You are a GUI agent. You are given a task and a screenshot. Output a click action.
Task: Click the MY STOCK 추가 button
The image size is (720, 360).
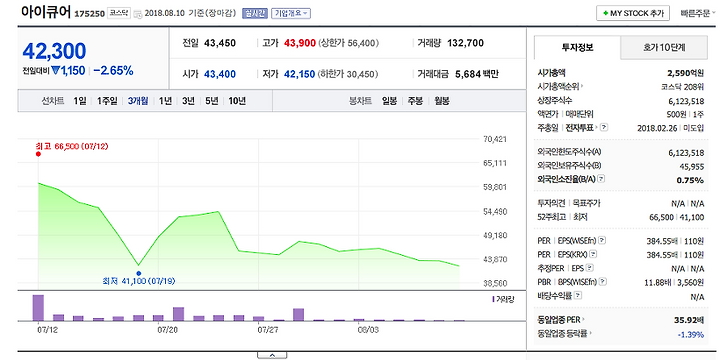tap(633, 13)
